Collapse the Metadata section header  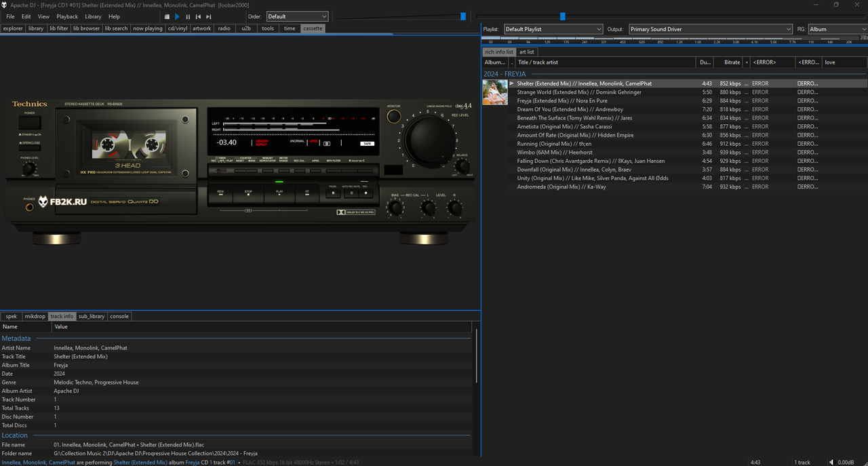(16, 338)
